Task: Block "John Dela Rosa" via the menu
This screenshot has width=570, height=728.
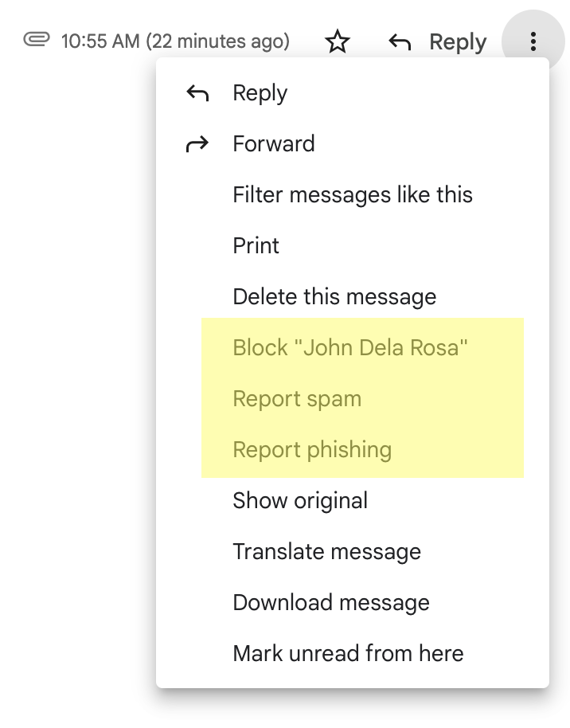Action: [350, 348]
